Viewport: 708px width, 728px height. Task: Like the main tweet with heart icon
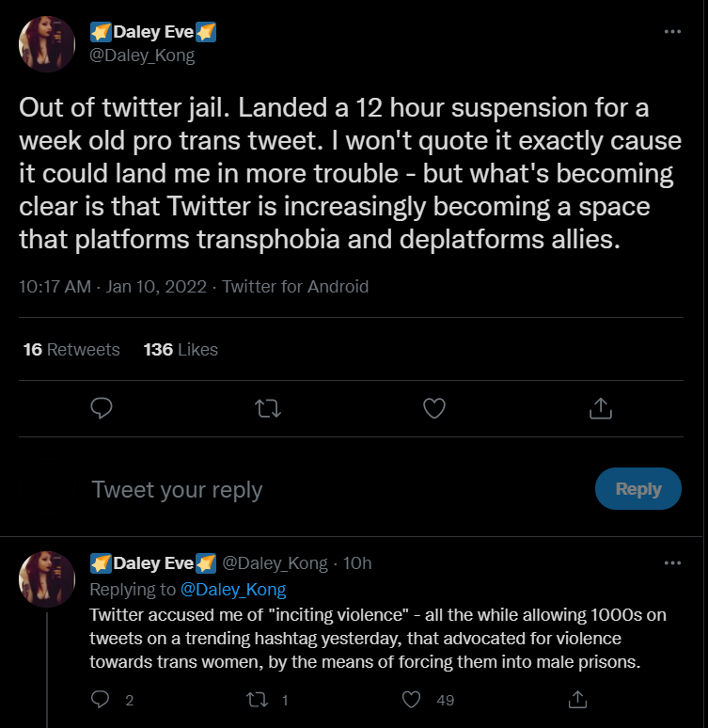tap(434, 408)
